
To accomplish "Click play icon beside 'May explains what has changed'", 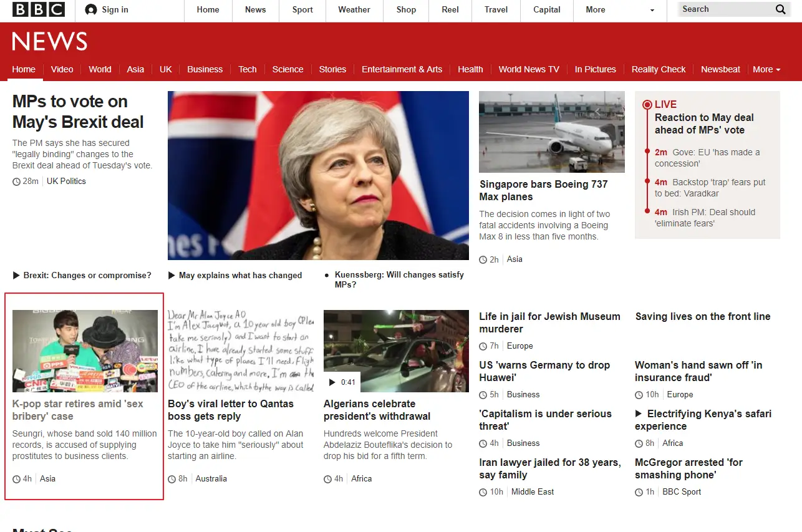I will [172, 275].
